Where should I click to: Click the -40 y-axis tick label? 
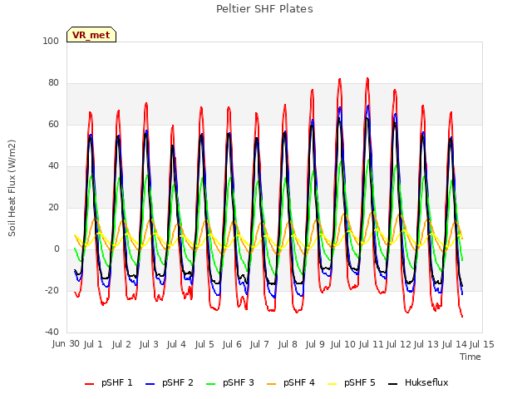tap(52, 332)
